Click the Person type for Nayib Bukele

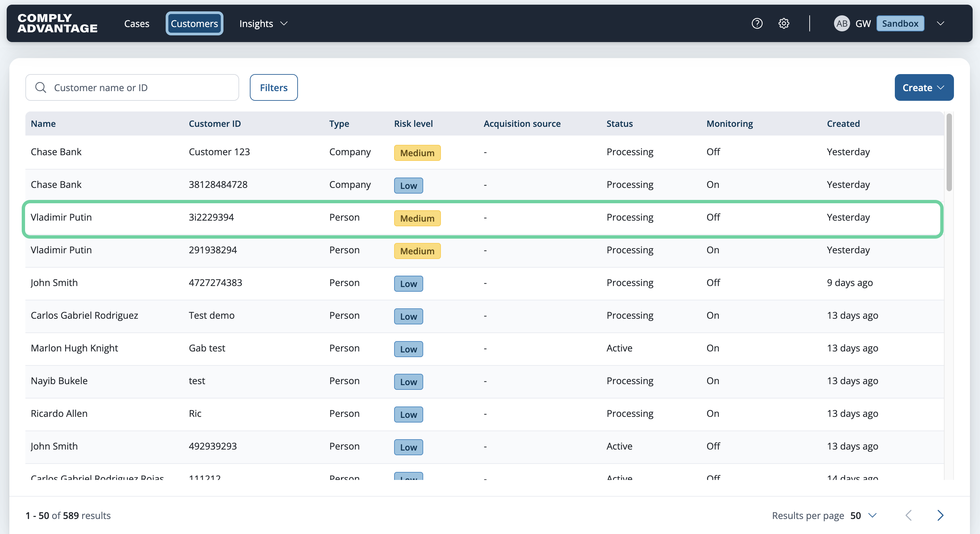(x=344, y=381)
